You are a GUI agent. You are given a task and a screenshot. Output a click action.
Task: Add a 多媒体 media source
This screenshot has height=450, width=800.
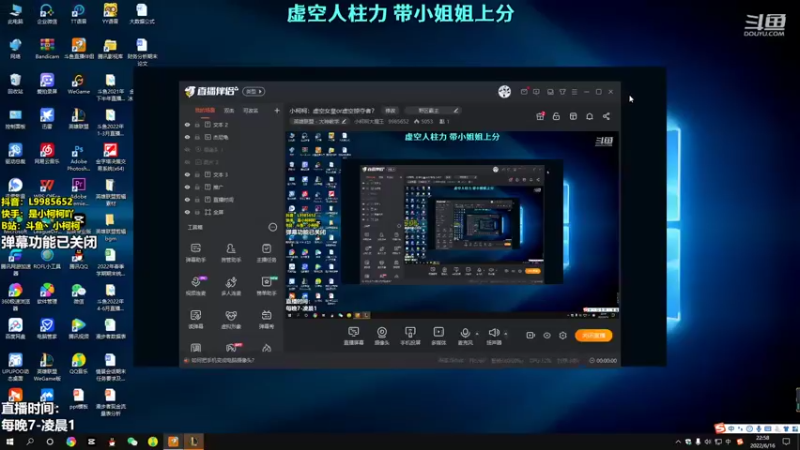tap(439, 336)
